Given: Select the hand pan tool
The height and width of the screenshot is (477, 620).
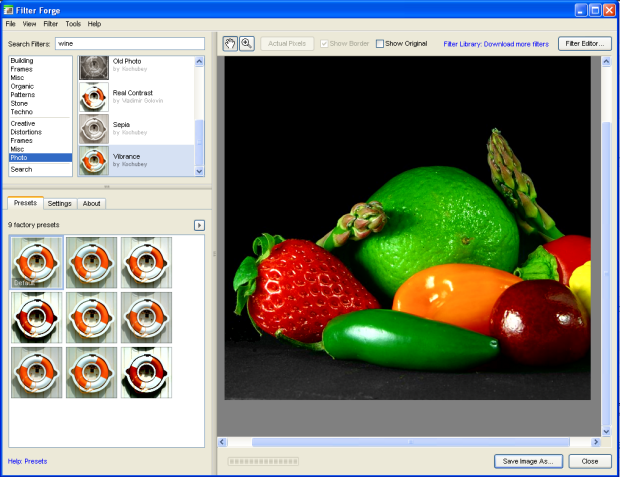Looking at the screenshot, I should point(230,44).
